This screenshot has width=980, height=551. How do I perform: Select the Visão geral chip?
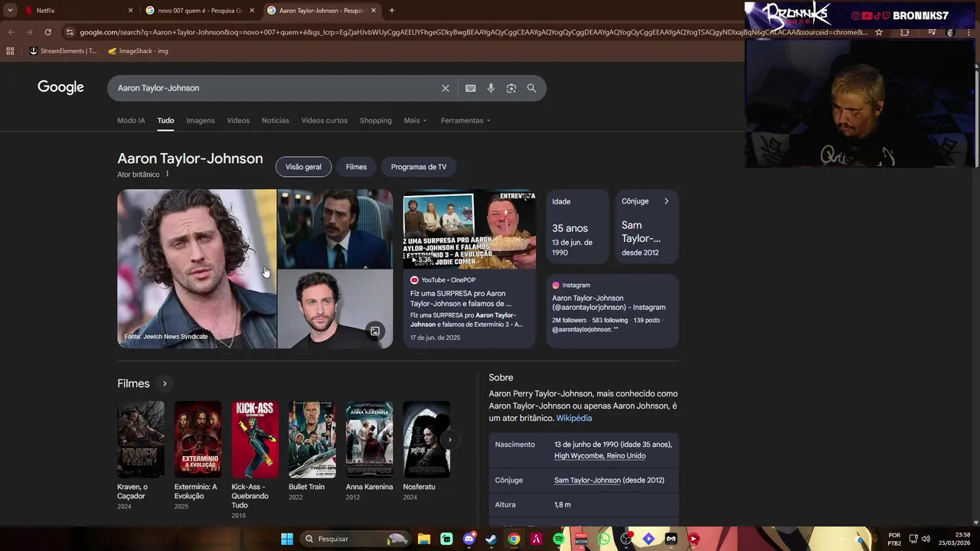(x=303, y=167)
